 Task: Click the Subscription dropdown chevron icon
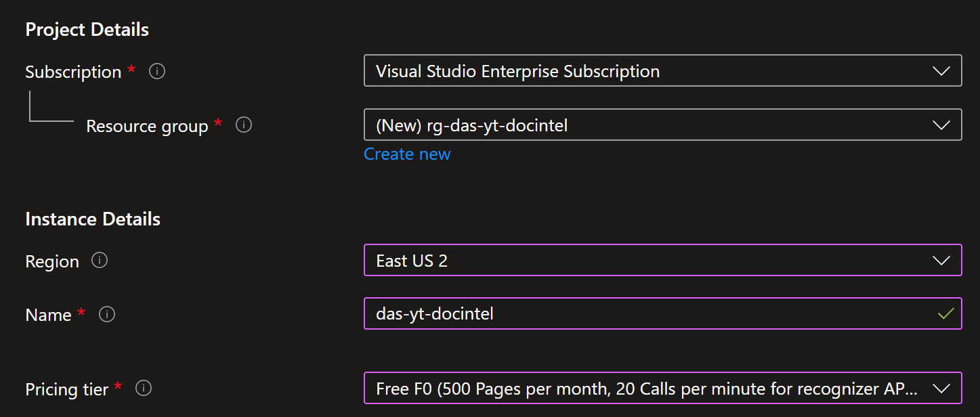(941, 70)
